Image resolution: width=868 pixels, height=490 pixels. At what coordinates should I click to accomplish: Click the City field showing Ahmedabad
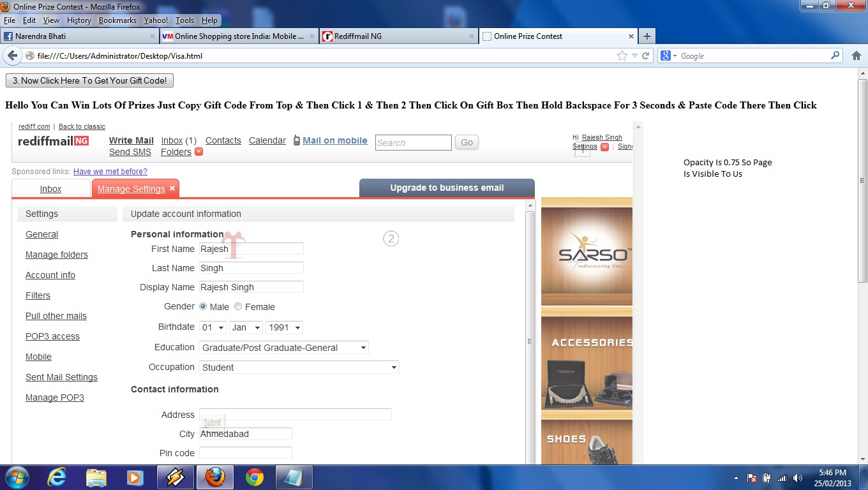coord(246,434)
